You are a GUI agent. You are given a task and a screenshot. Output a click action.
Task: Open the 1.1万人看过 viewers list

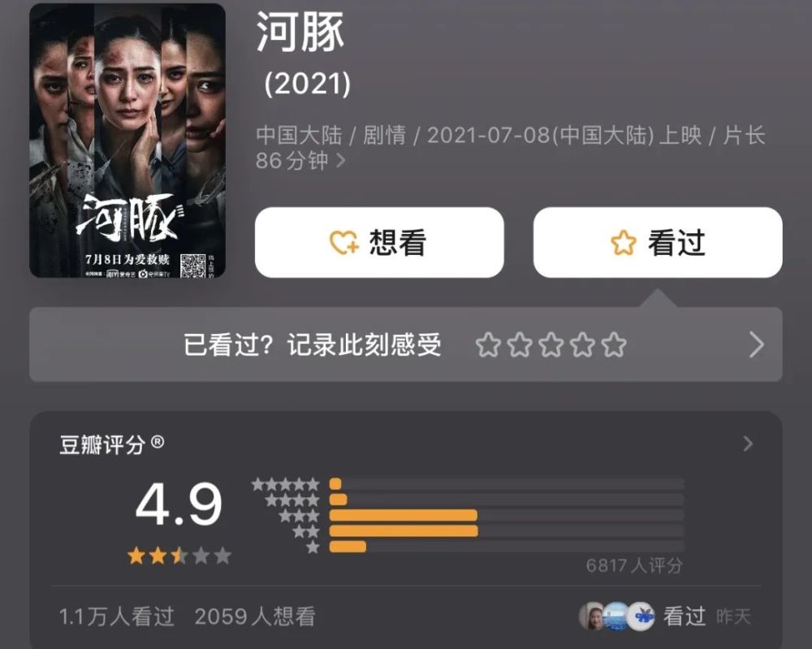(x=116, y=617)
